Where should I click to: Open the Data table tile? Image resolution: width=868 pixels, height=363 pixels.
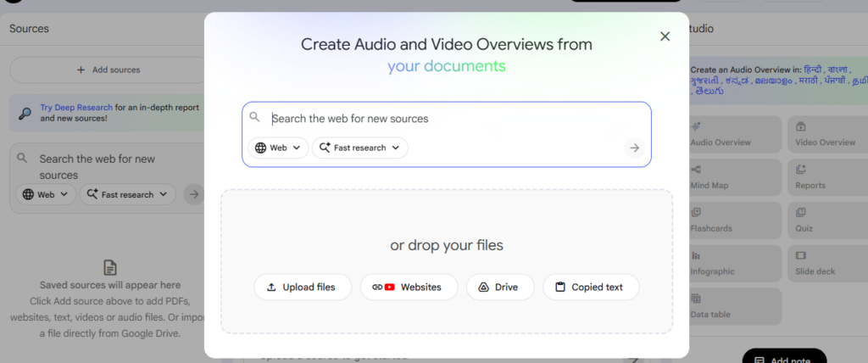click(734, 306)
